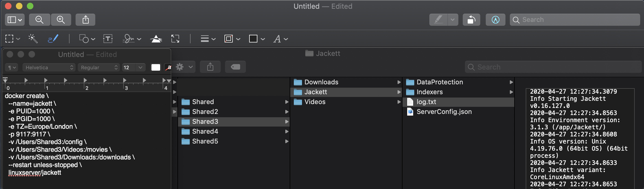This screenshot has width=644, height=189.
Task: Click the Adjust Size resize icon
Action: [175, 39]
